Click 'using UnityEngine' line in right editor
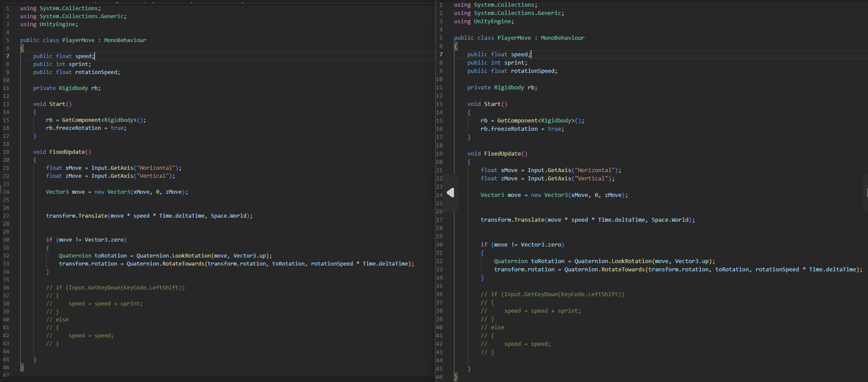The width and height of the screenshot is (868, 382). coord(484,21)
